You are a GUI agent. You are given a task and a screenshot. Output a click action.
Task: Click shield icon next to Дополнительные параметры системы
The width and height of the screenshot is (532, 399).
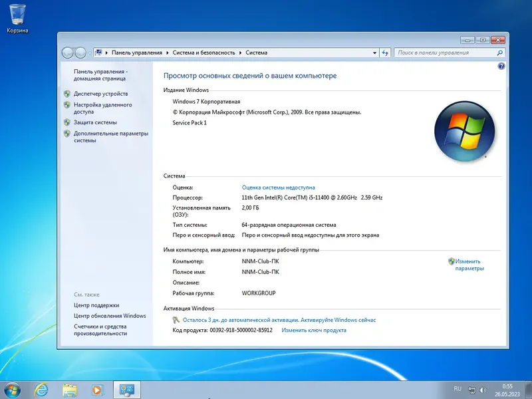click(x=67, y=134)
